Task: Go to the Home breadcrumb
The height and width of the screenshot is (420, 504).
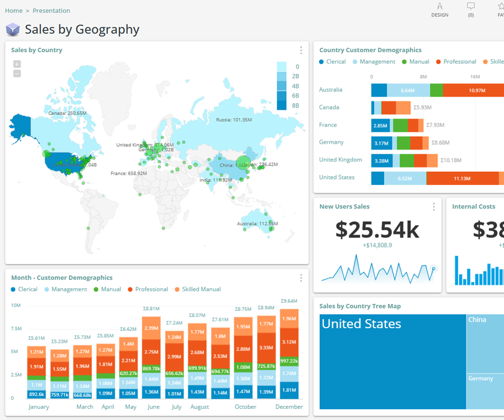Action: [14, 11]
